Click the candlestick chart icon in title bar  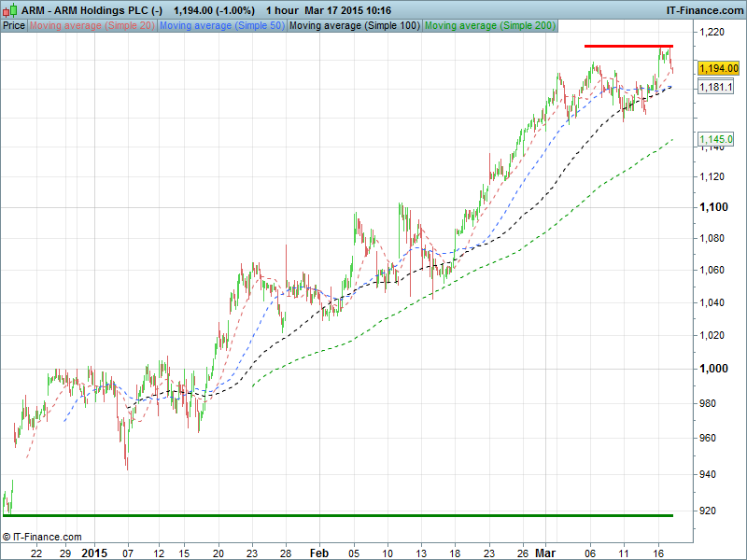pos(9,9)
